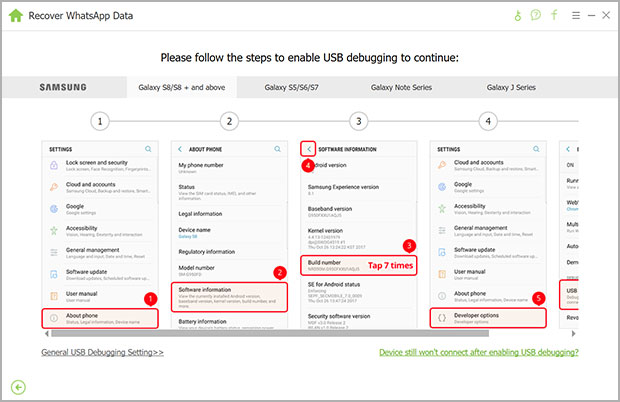
Task: Switch to Galaxy S5/S6/S7 tab
Action: pyautogui.click(x=291, y=87)
